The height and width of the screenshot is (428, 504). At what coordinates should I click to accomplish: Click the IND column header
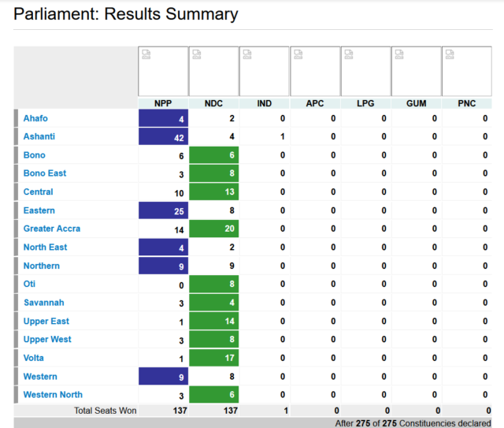click(265, 103)
